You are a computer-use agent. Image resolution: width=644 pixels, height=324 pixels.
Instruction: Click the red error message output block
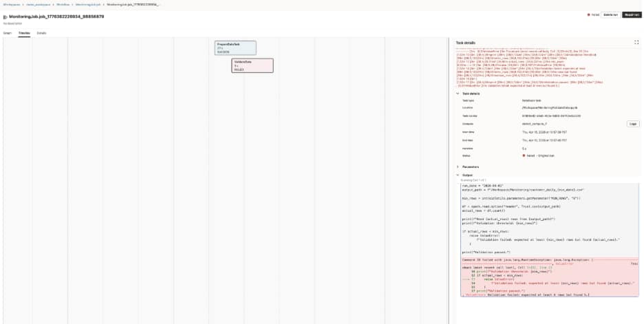(550, 277)
